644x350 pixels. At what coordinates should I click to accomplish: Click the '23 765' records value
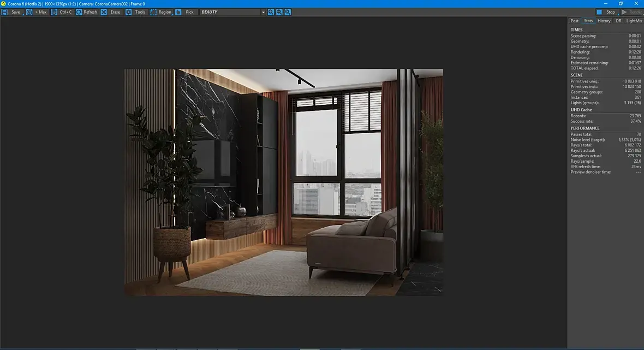[635, 116]
